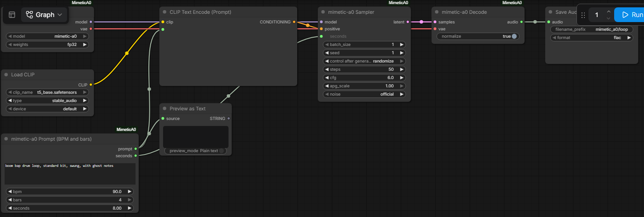Screen dimensions: 644x217
Task: Increase seconds value with right arrow
Action: coord(130,208)
